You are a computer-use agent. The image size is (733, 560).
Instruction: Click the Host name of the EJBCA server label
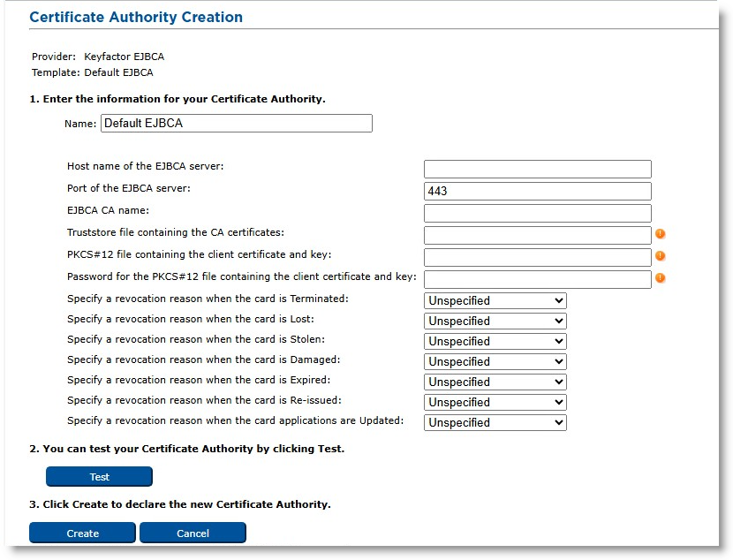[146, 166]
